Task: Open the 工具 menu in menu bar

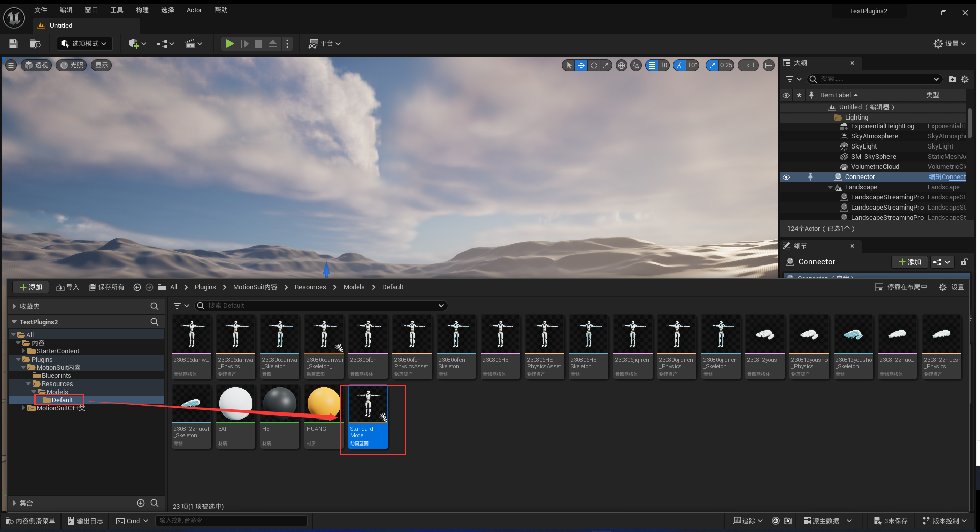Action: [x=116, y=10]
